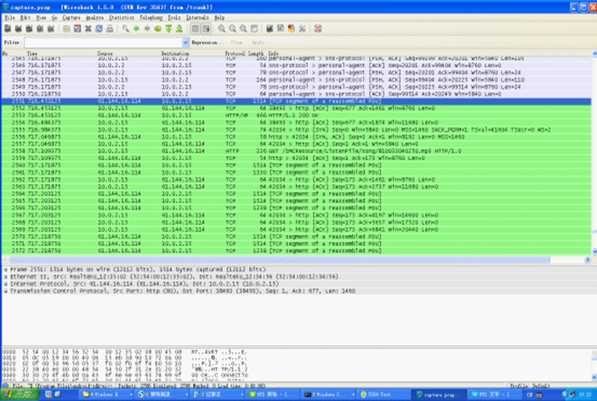This screenshot has height=401, width=597.
Task: Stop the running capture
Action: tap(40, 29)
